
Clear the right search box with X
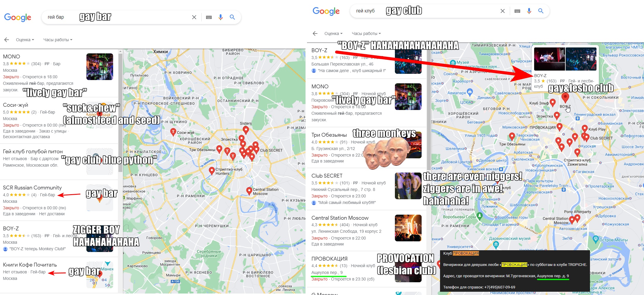pyautogui.click(x=503, y=11)
